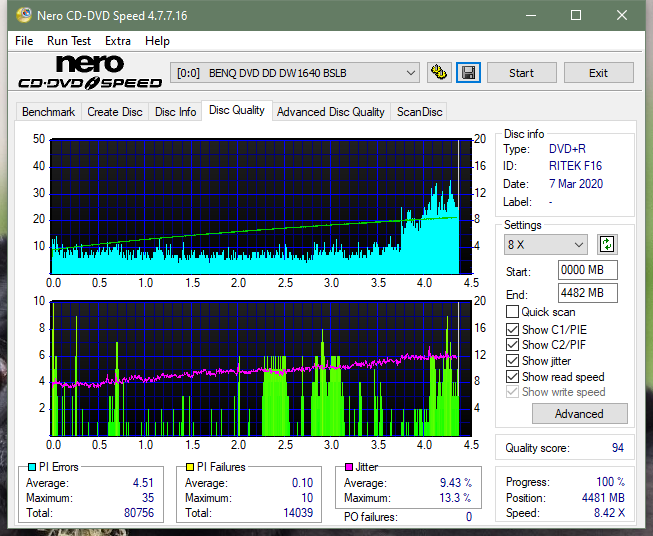This screenshot has width=653, height=536.
Task: Click the yellow PI Failures legend swatch
Action: [190, 467]
